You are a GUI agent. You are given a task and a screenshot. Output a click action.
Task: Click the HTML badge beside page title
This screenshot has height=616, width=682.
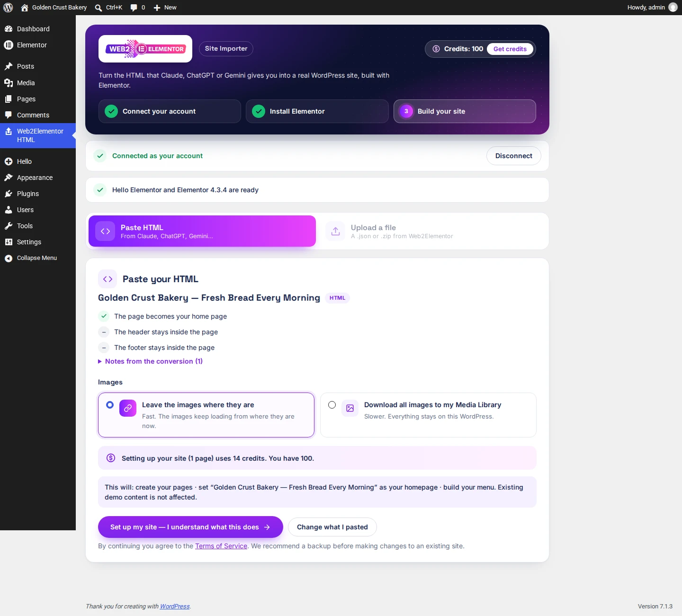pyautogui.click(x=337, y=298)
